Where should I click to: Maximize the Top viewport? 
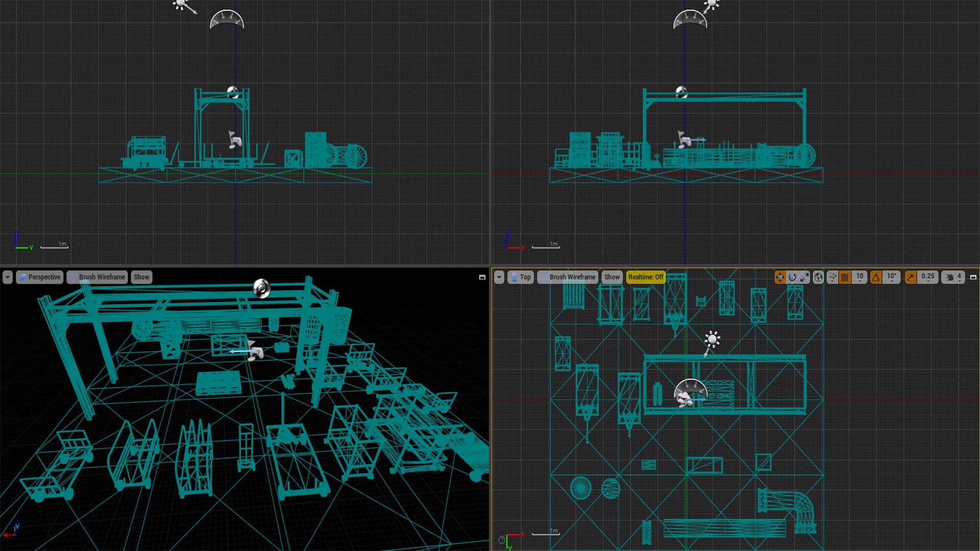(973, 277)
